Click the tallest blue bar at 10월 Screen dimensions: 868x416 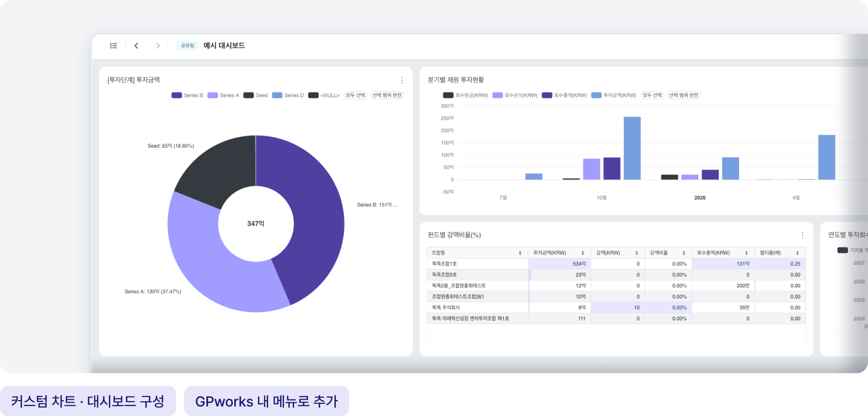(632, 148)
